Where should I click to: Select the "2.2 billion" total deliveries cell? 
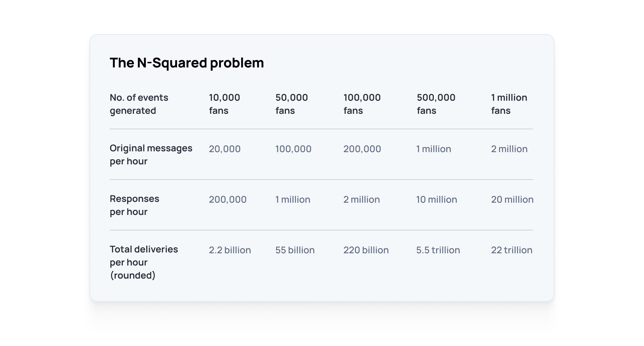[x=230, y=250]
